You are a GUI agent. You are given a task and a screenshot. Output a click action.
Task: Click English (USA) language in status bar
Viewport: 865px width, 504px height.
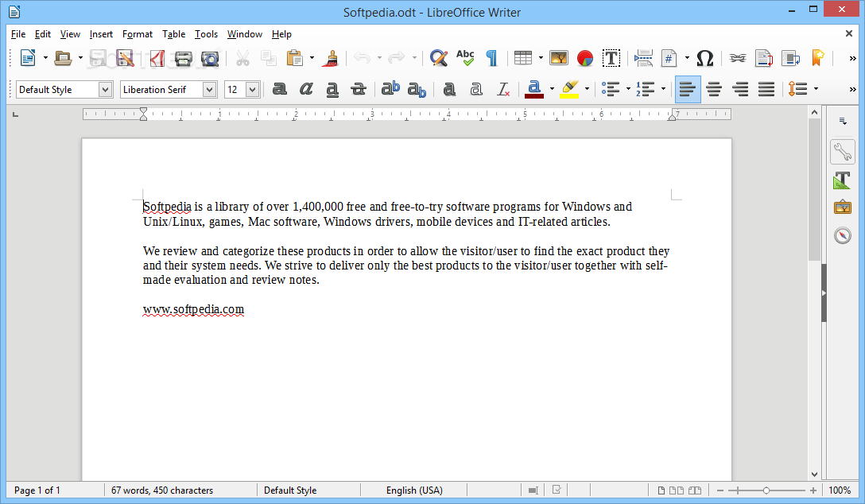[x=414, y=490]
